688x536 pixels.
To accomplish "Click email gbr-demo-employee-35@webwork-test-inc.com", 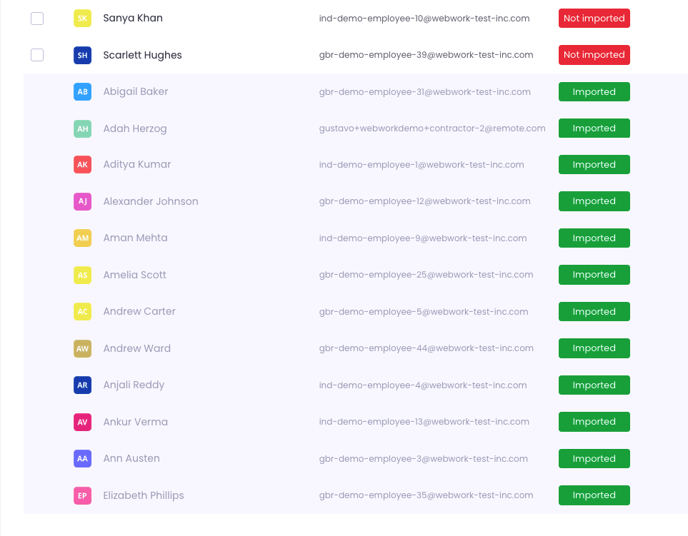I will point(426,495).
